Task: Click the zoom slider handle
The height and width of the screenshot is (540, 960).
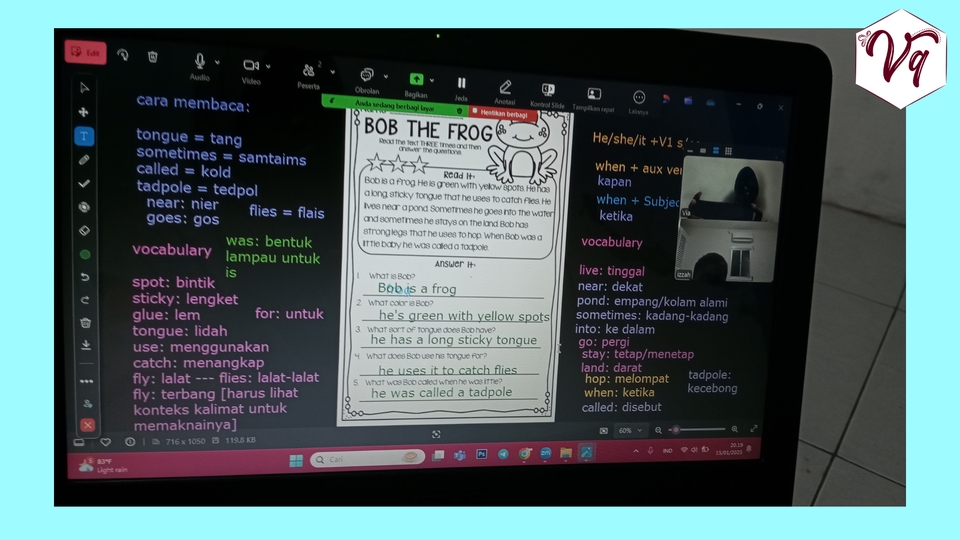Action: click(676, 430)
